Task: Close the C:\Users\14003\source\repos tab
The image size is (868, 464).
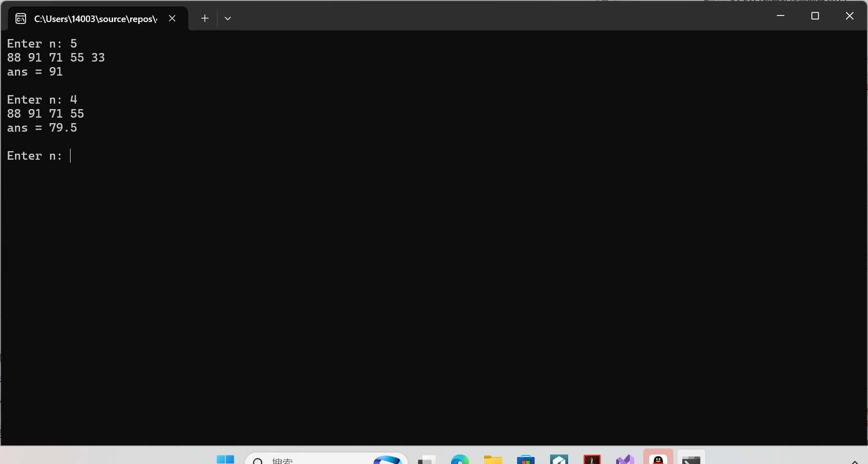Action: tap(172, 19)
